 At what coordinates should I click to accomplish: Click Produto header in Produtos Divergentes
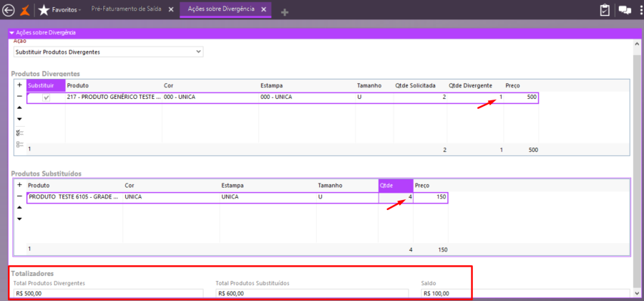point(113,85)
